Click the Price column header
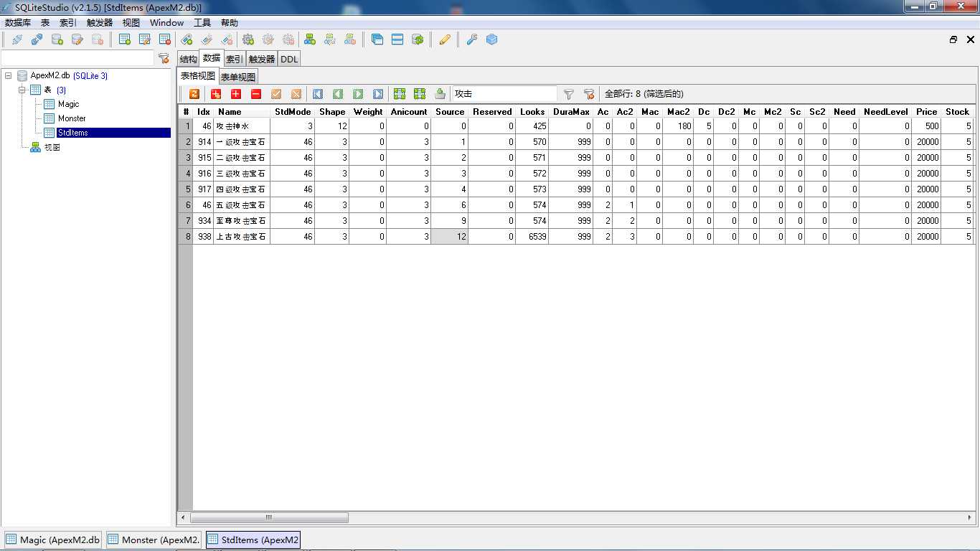The height and width of the screenshot is (551, 980). tap(926, 112)
